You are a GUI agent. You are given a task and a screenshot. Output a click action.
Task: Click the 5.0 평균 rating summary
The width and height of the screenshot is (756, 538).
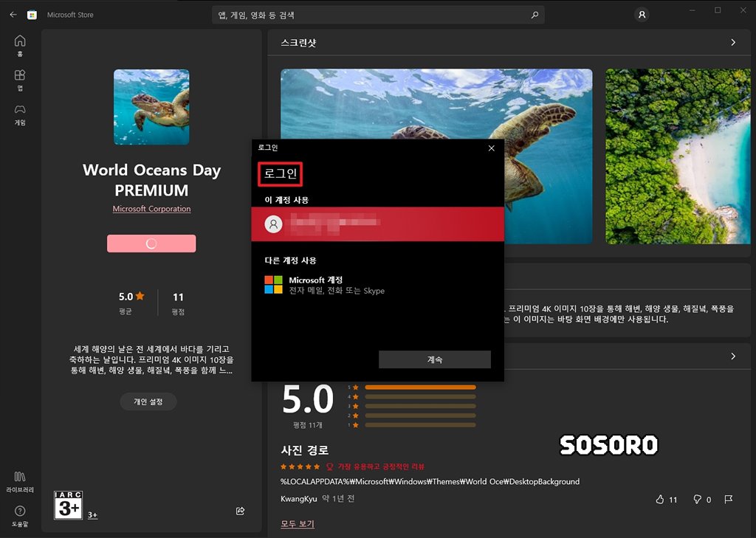pyautogui.click(x=131, y=303)
